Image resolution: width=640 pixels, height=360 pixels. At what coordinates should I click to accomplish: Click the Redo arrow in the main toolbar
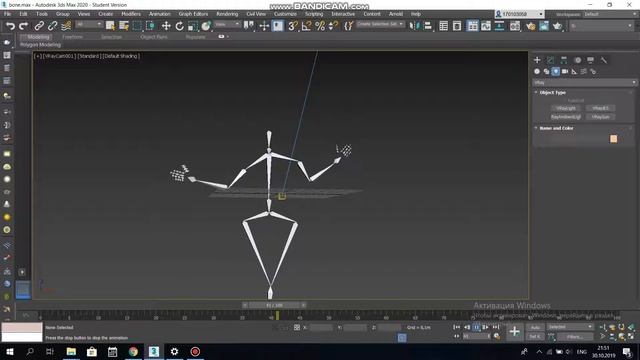coord(24,26)
